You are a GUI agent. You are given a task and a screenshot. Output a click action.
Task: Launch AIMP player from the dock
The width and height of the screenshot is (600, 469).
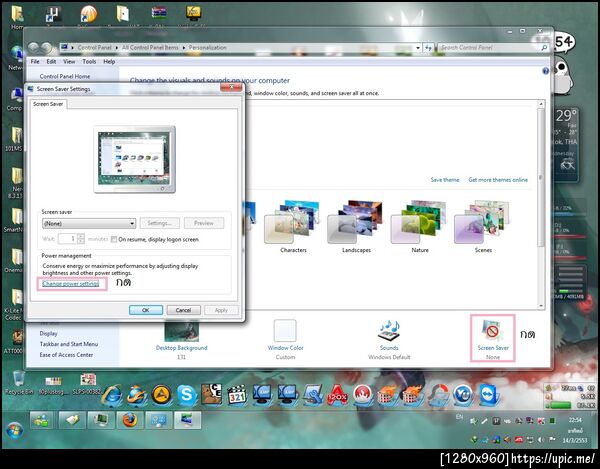[161, 394]
